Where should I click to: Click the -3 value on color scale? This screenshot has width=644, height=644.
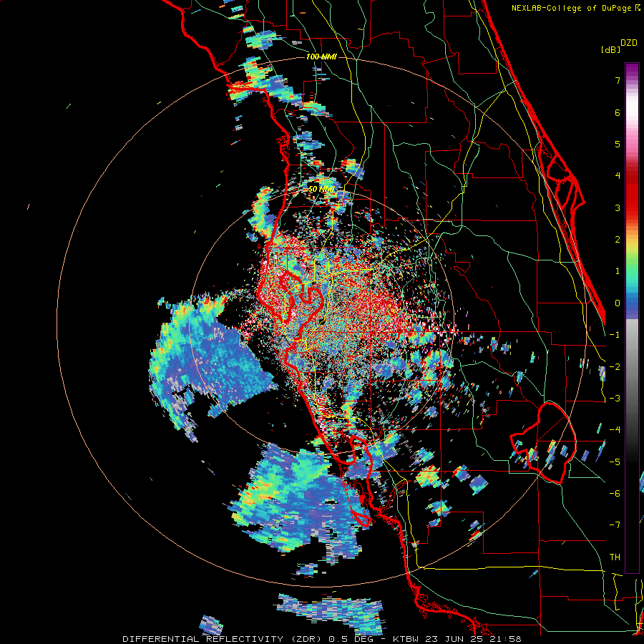(615, 399)
